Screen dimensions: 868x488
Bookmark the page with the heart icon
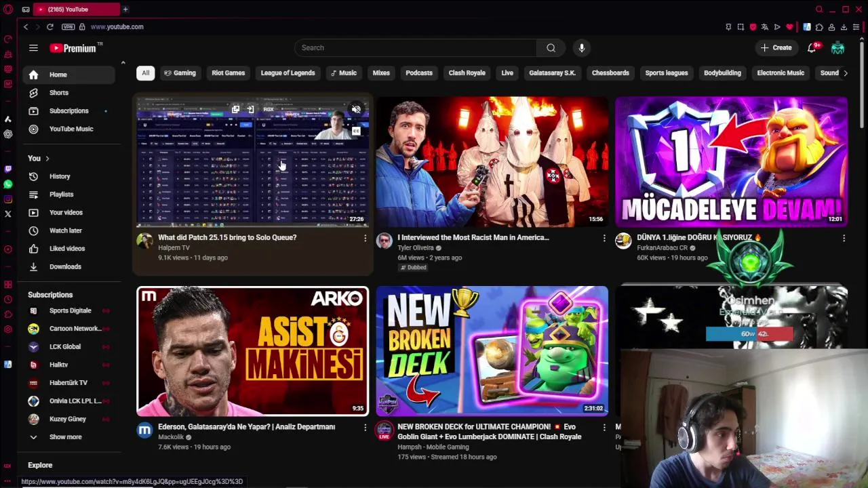pyautogui.click(x=789, y=27)
